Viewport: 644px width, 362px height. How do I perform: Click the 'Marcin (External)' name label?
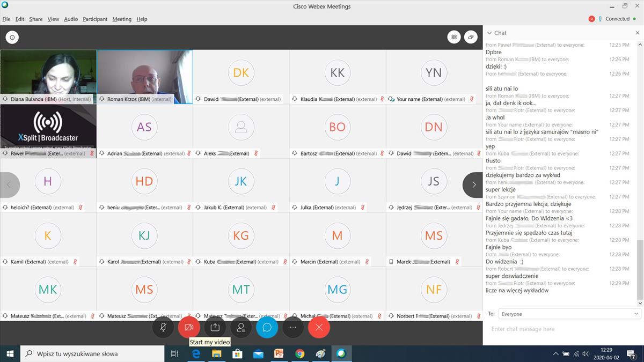[x=319, y=262]
